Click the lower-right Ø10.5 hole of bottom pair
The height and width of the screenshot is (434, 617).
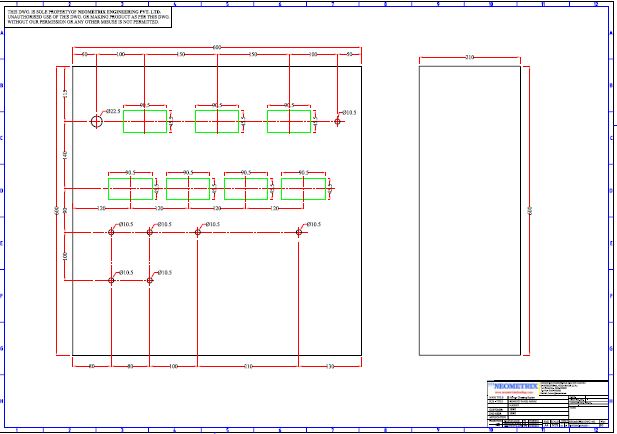(150, 280)
